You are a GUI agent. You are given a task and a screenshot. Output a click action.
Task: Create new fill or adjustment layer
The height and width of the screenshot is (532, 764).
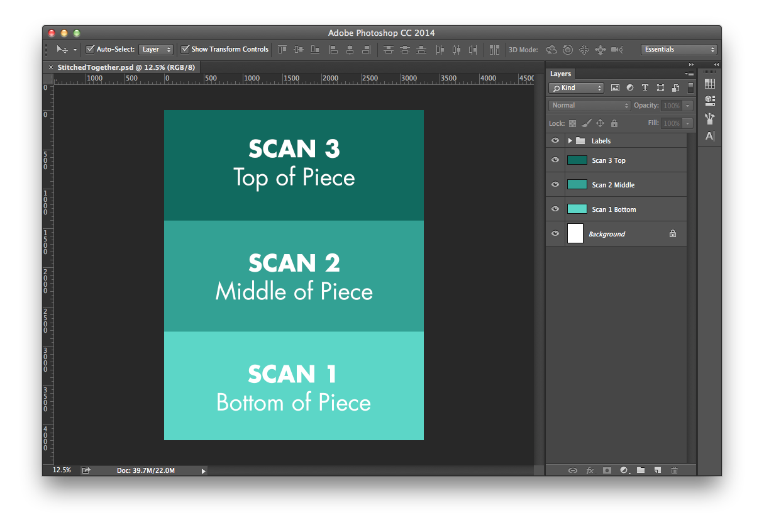tap(624, 470)
